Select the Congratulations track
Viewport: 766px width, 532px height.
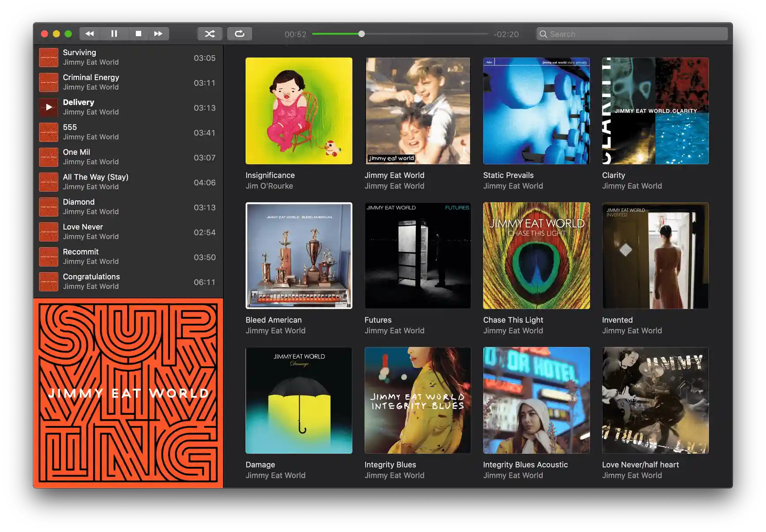click(128, 282)
